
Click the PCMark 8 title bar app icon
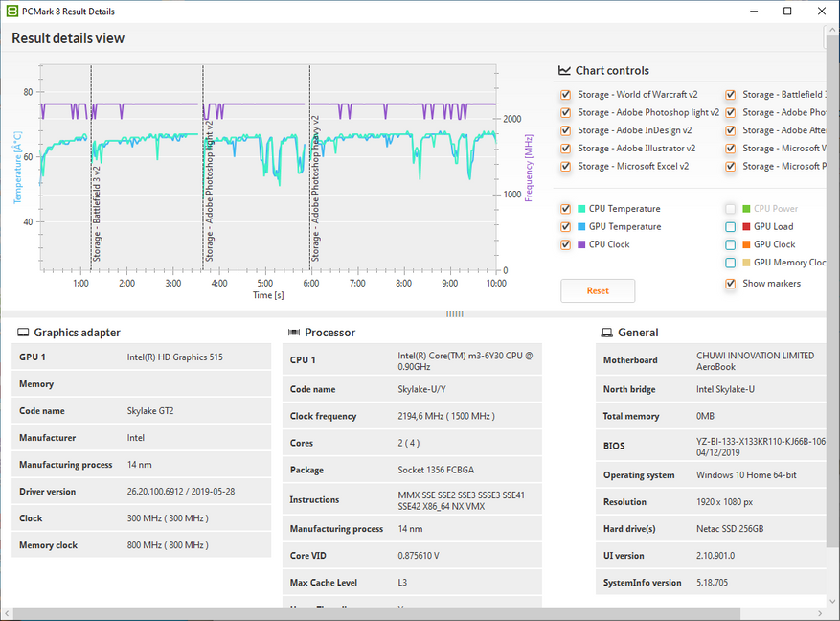click(x=11, y=11)
